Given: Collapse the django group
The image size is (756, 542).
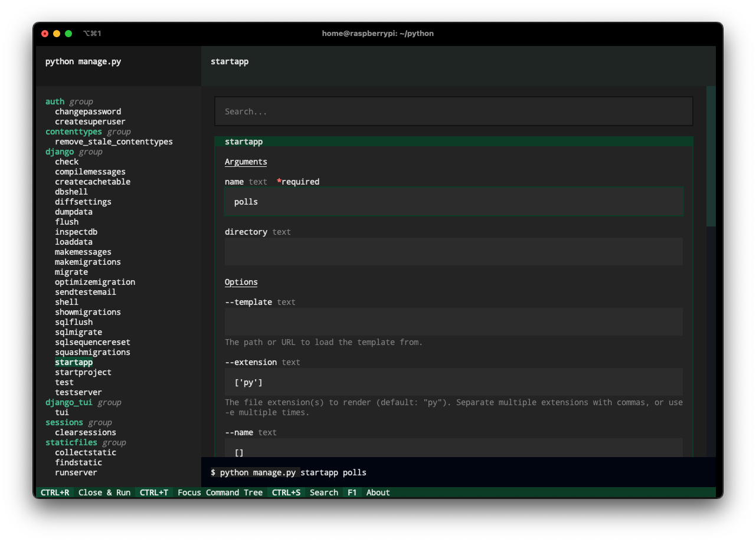Looking at the screenshot, I should [x=74, y=152].
